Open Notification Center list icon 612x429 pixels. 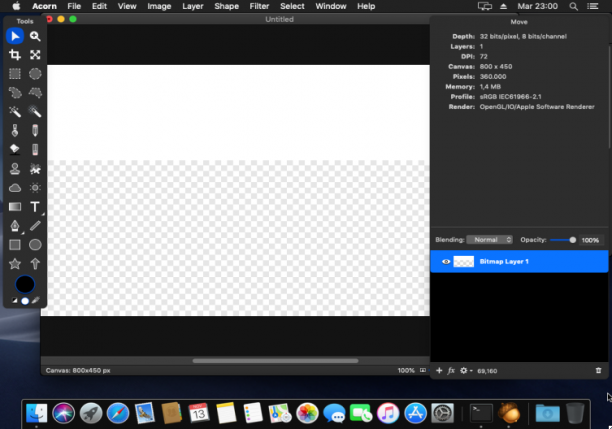coord(593,6)
